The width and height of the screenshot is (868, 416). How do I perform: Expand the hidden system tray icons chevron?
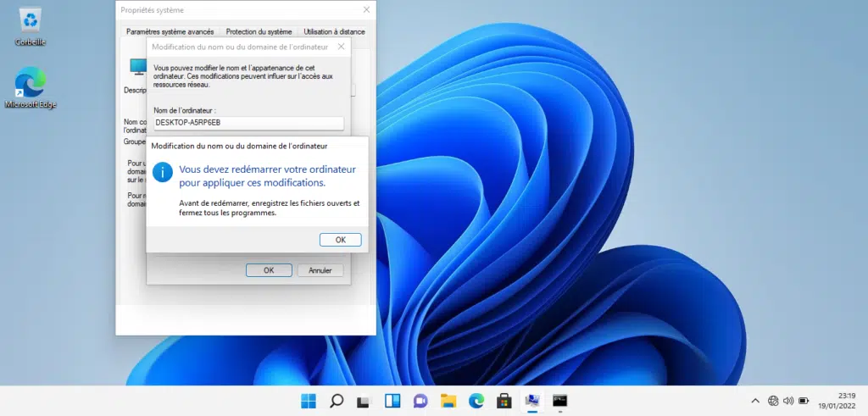[755, 401]
